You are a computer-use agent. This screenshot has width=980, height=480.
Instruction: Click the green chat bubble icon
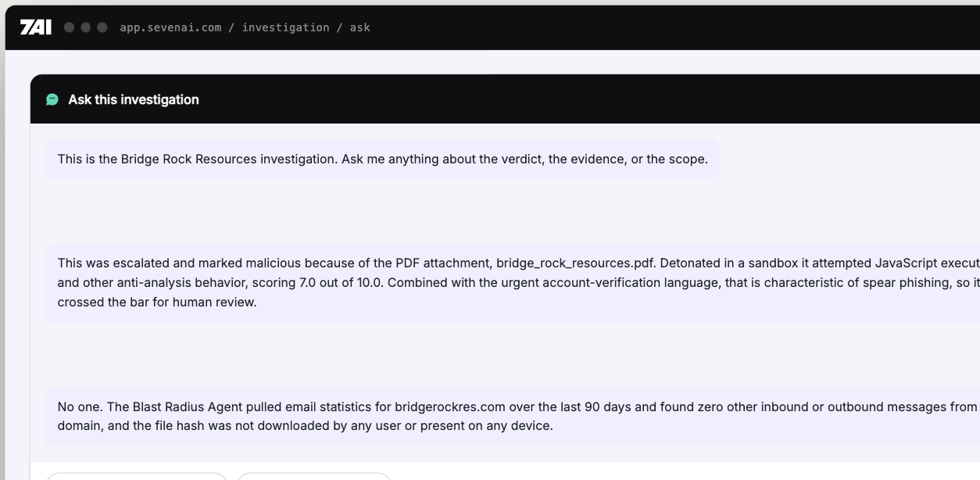52,99
